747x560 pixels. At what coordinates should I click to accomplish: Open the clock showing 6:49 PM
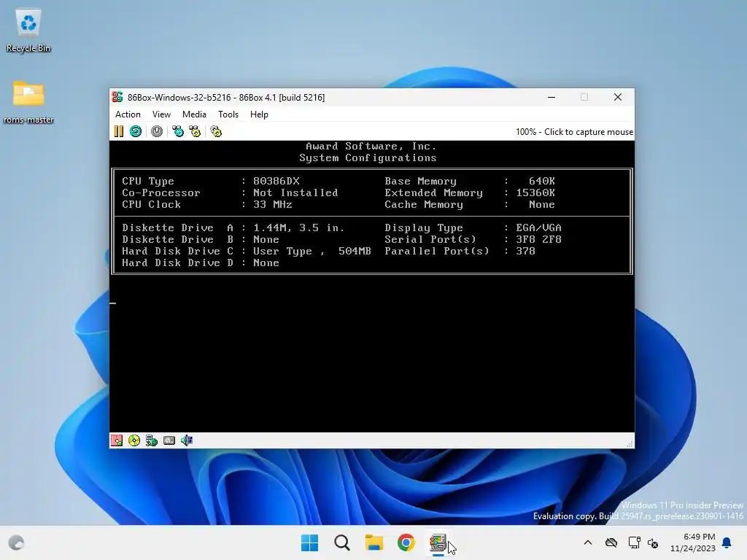(x=693, y=542)
